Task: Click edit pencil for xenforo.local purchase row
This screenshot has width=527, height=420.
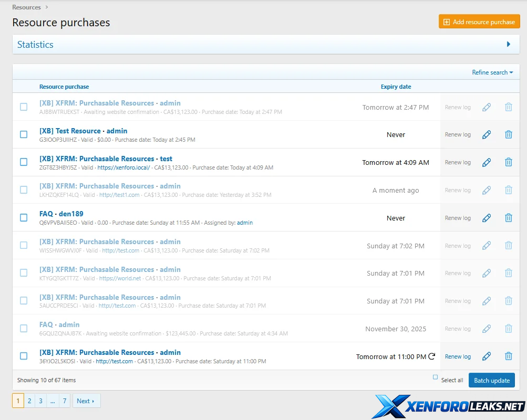Action: pyautogui.click(x=487, y=162)
